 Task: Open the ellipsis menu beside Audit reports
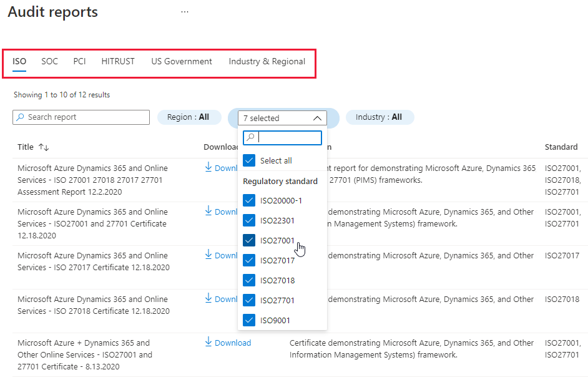click(x=184, y=11)
